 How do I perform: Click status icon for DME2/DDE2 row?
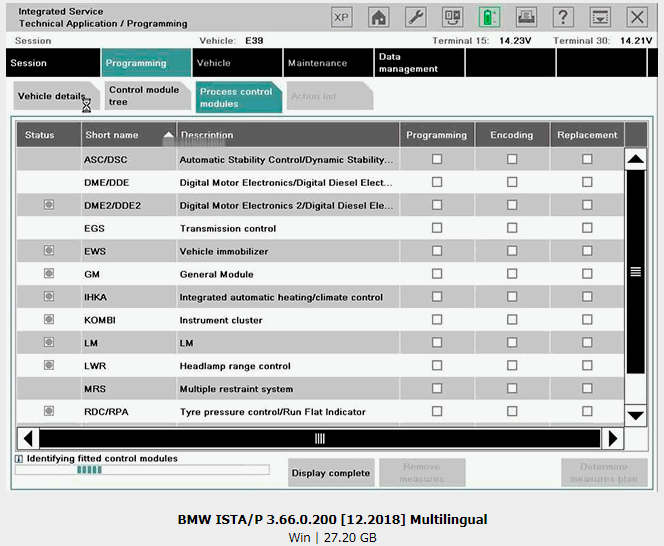coord(49,205)
